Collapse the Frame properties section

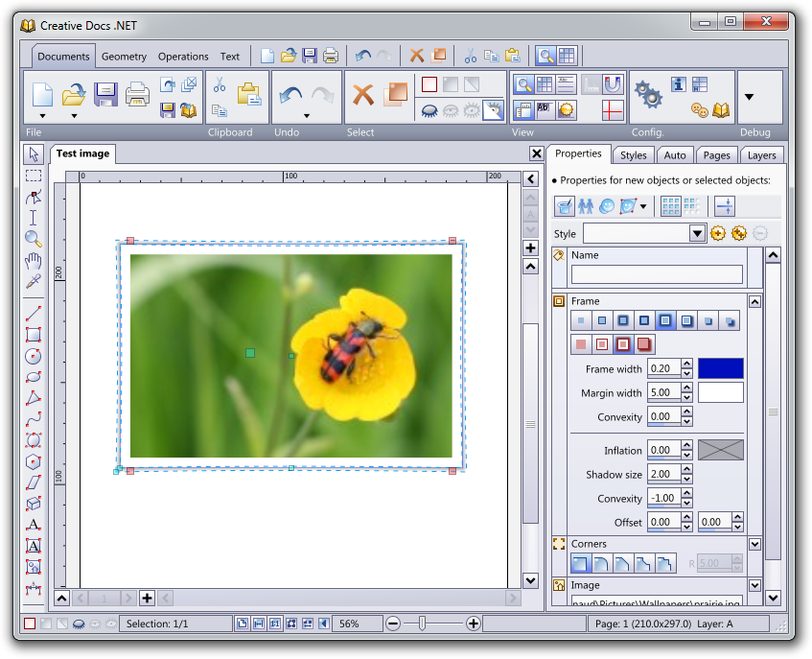pyautogui.click(x=755, y=302)
